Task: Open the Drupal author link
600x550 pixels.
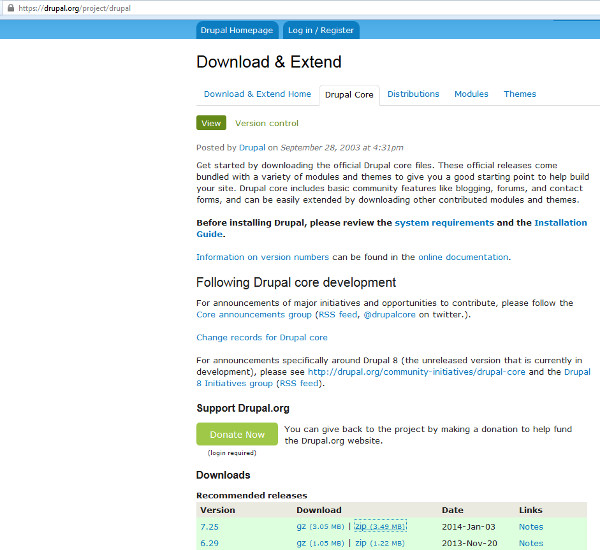Action: click(x=252, y=148)
